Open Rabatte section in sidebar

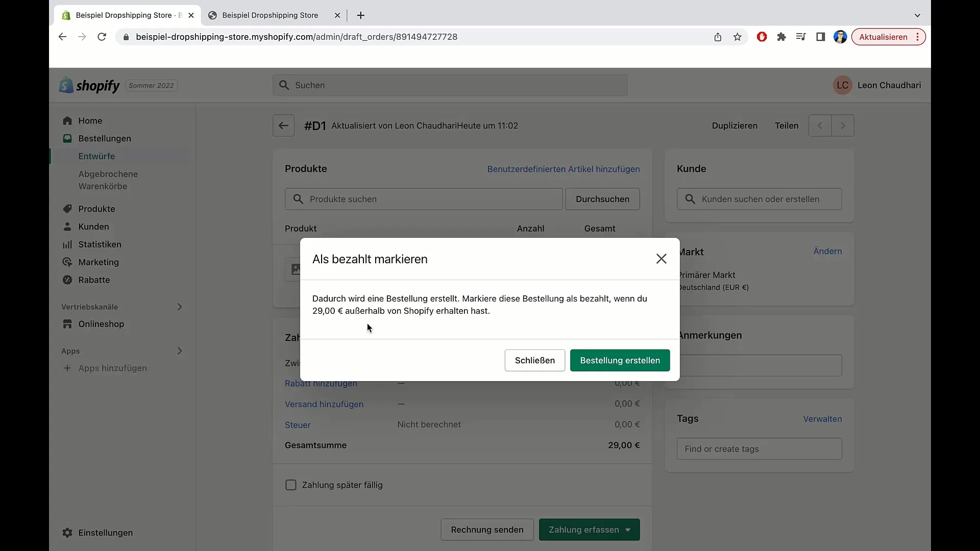pyautogui.click(x=93, y=280)
